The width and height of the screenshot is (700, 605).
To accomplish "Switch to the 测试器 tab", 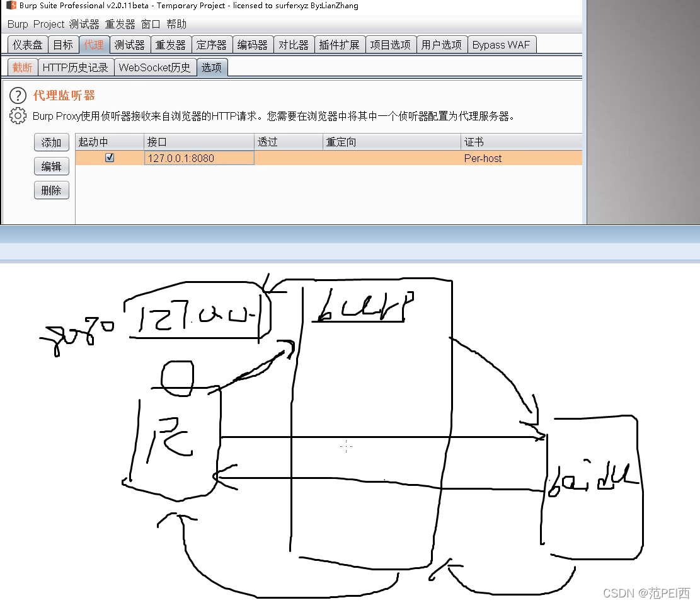I will [129, 45].
